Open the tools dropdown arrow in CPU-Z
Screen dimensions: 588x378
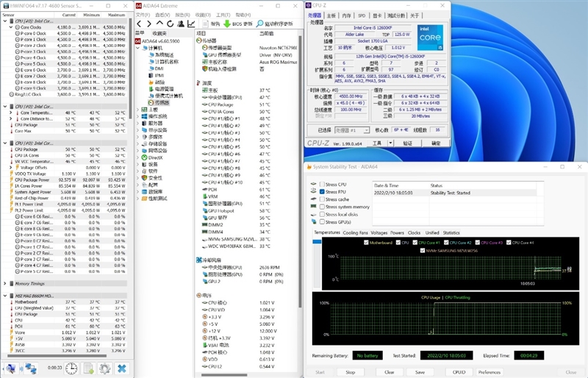click(x=390, y=143)
